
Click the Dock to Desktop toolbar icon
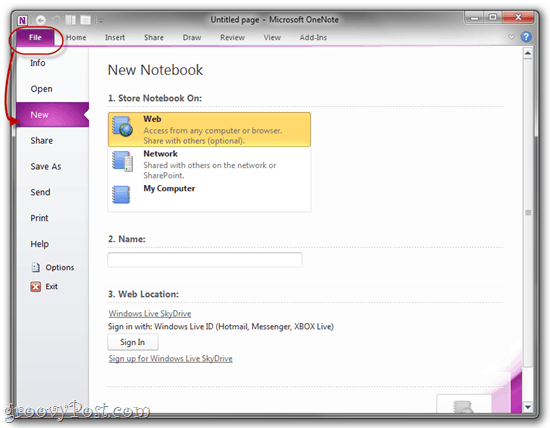point(71,20)
